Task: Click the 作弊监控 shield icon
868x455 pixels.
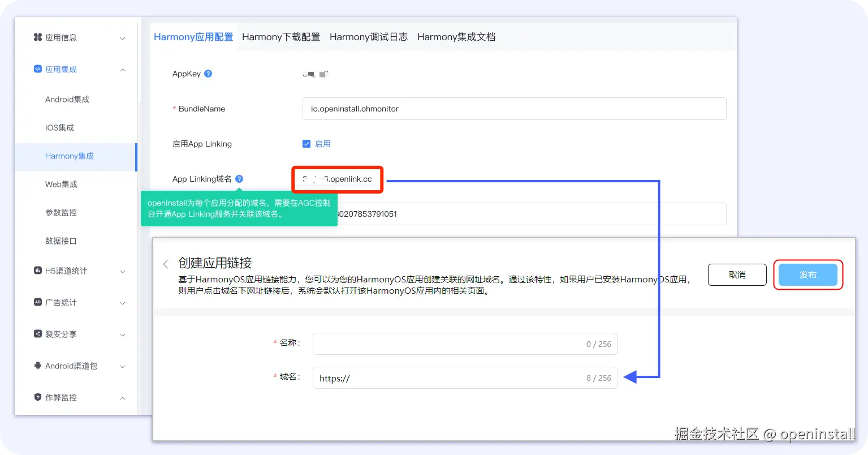Action: point(38,397)
